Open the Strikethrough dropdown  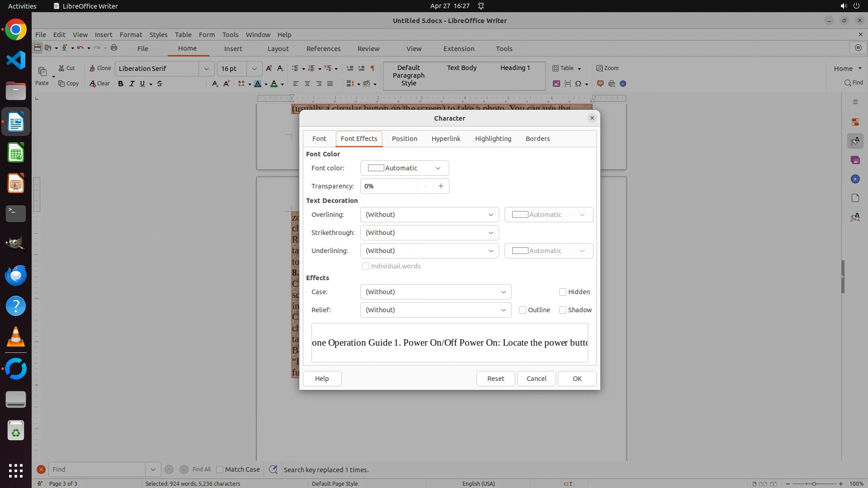[x=429, y=233]
